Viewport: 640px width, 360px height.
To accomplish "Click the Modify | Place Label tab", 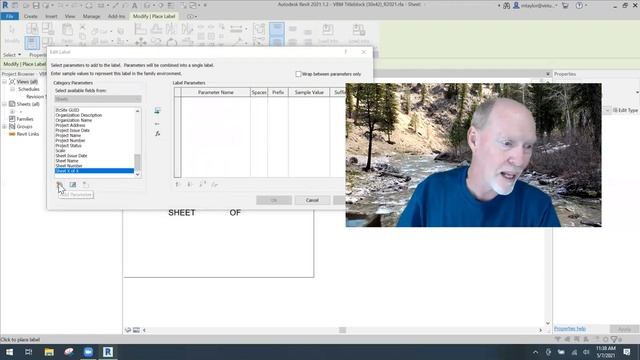I will (x=154, y=16).
